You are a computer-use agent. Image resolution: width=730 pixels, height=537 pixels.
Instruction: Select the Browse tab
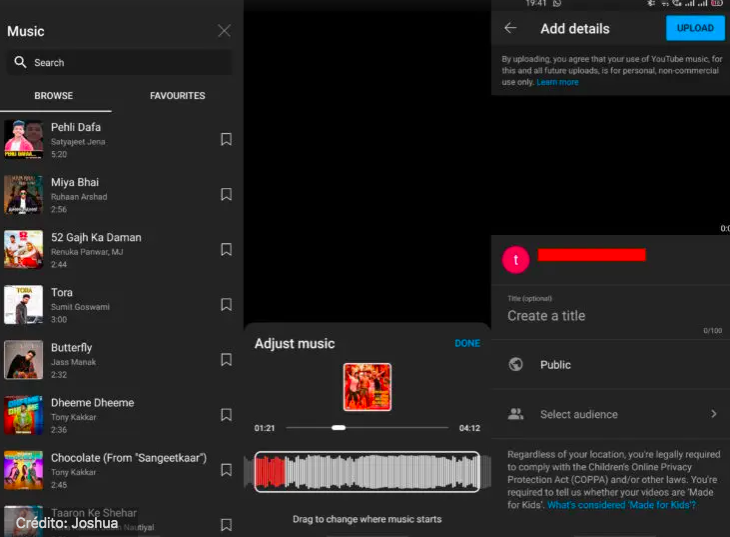pyautogui.click(x=54, y=96)
